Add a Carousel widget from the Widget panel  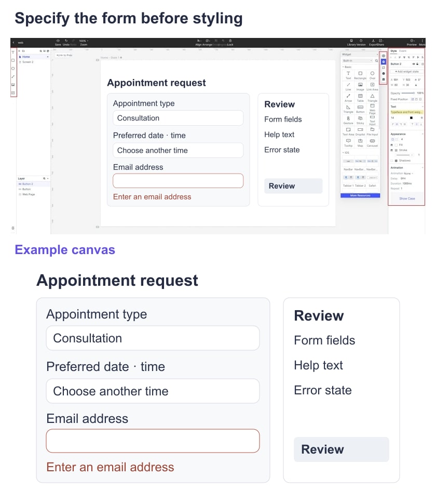[373, 143]
